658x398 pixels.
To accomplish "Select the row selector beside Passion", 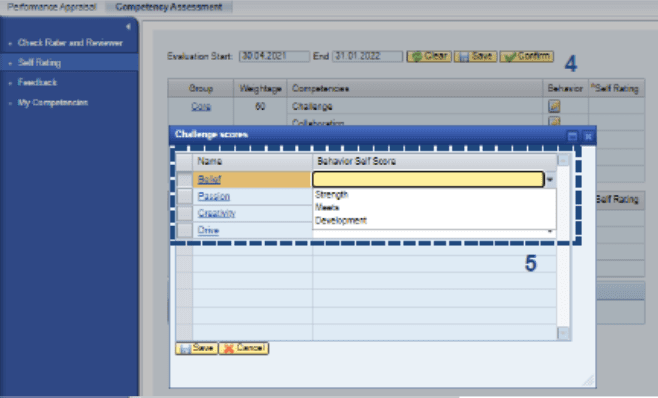I will click(184, 196).
